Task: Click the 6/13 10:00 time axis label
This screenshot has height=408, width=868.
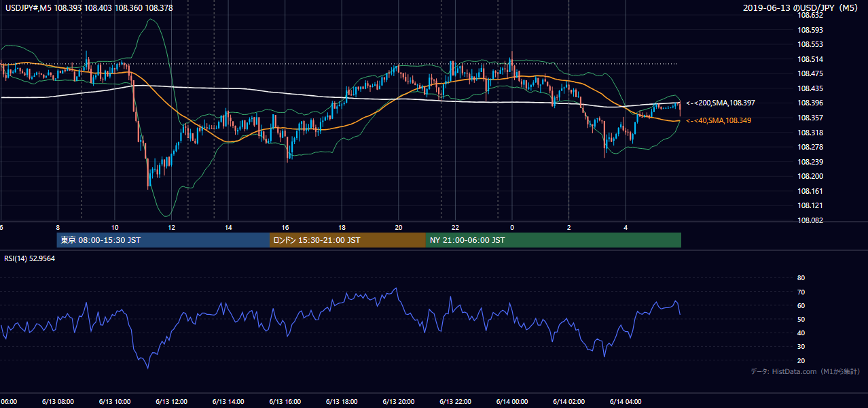Action: point(114,401)
